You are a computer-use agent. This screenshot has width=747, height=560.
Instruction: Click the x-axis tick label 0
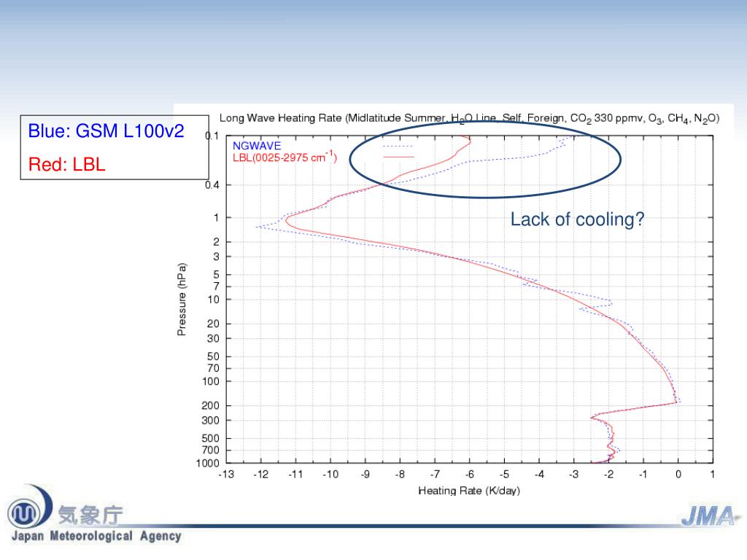pyautogui.click(x=678, y=474)
